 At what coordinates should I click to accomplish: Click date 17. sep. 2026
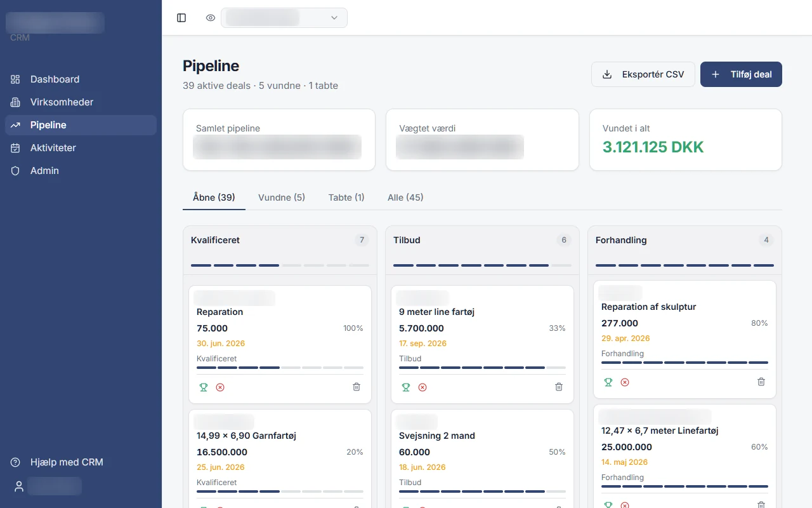click(x=422, y=344)
